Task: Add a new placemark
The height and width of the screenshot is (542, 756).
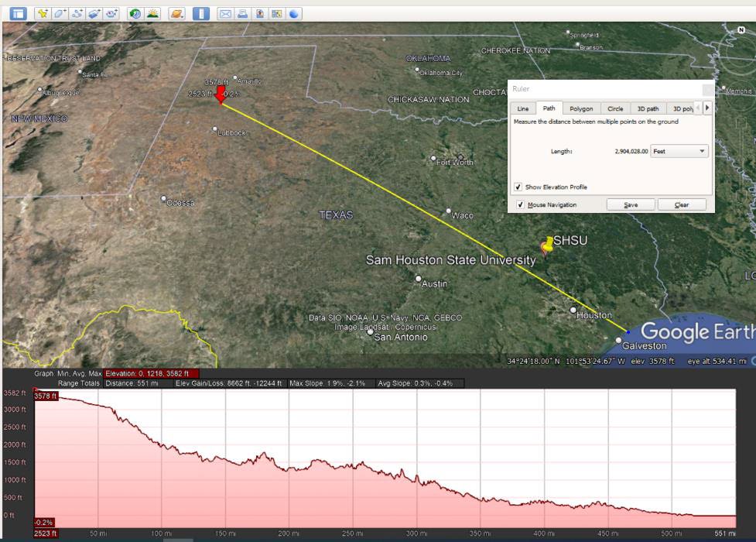Action: [41, 12]
